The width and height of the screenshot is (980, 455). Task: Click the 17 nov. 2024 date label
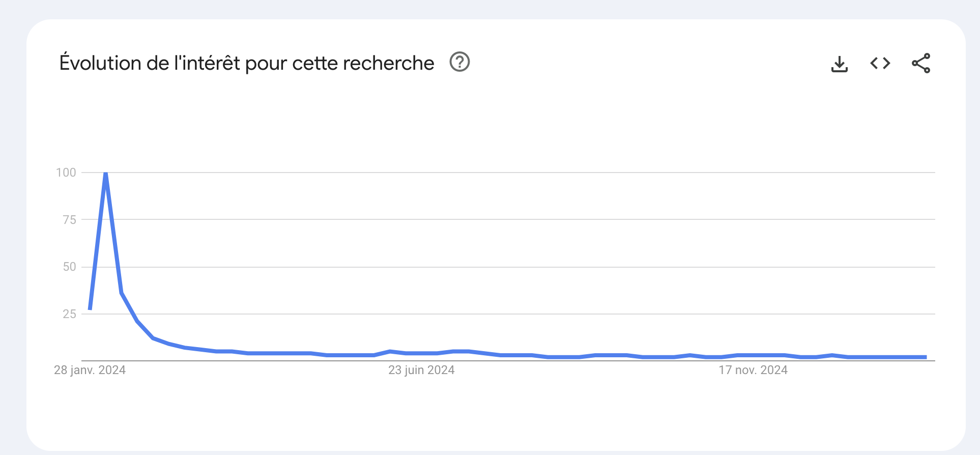pyautogui.click(x=753, y=370)
